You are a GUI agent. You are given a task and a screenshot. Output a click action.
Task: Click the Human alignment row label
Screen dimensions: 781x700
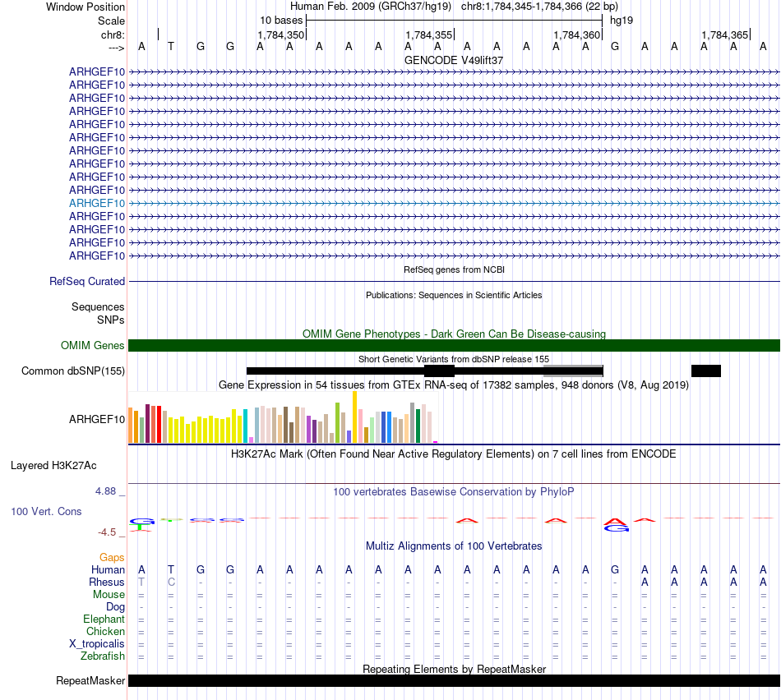[x=108, y=570]
